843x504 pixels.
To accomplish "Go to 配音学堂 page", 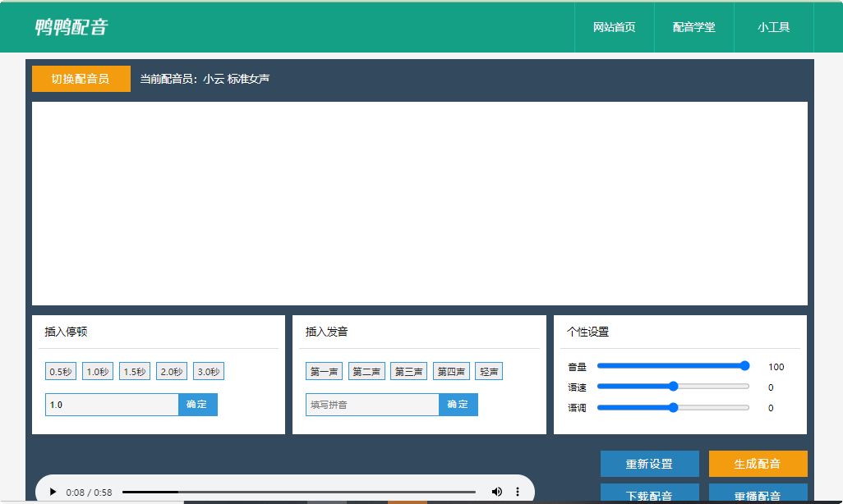I will tap(693, 27).
